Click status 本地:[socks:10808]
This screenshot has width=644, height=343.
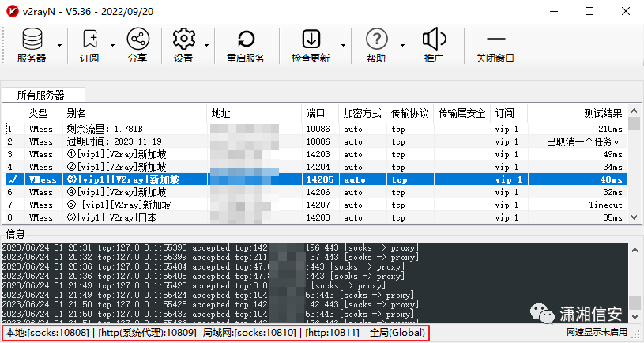[47, 332]
